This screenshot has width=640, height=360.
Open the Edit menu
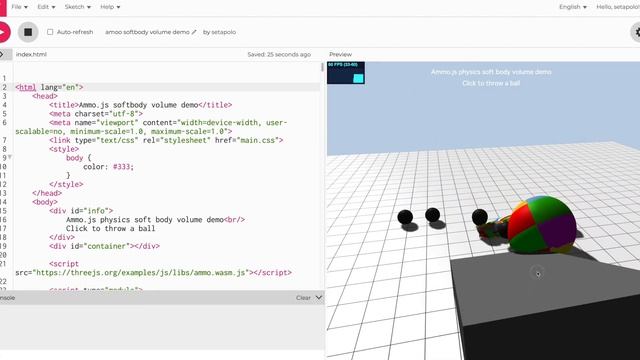46,7
